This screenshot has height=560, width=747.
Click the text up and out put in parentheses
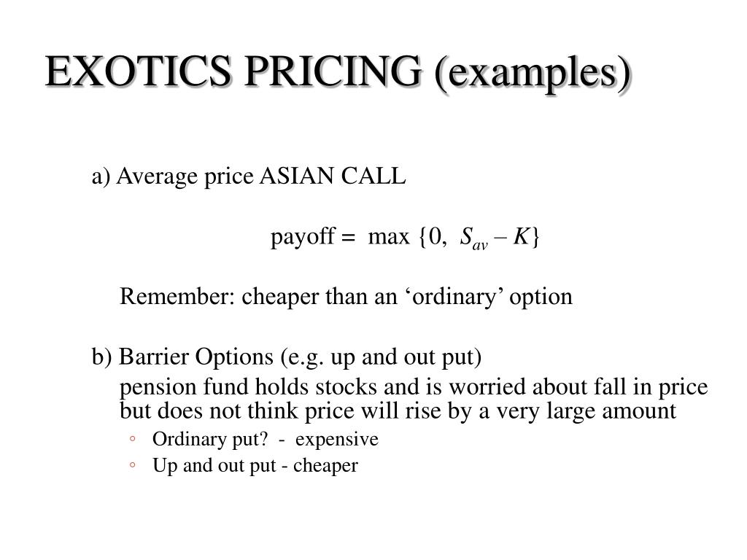coord(403,357)
